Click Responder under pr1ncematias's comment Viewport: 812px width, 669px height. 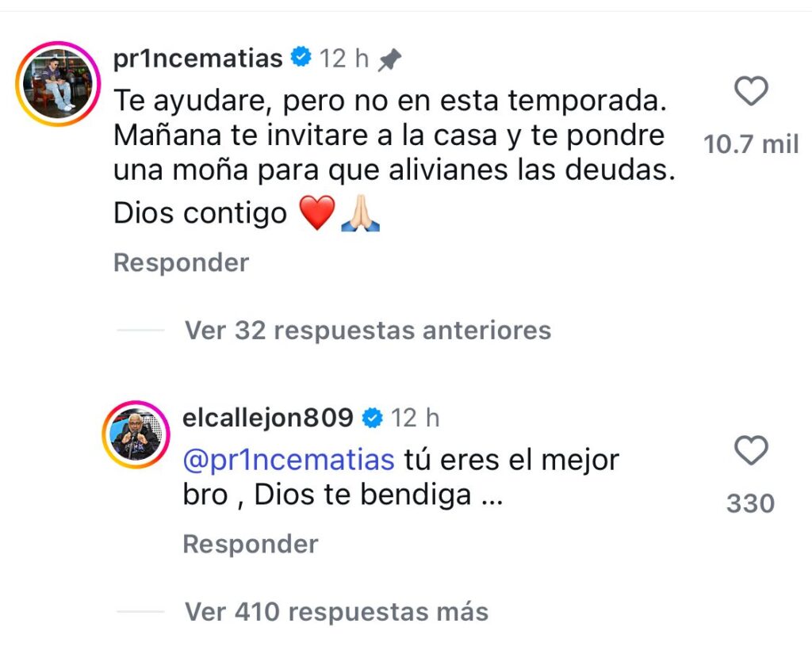(180, 262)
